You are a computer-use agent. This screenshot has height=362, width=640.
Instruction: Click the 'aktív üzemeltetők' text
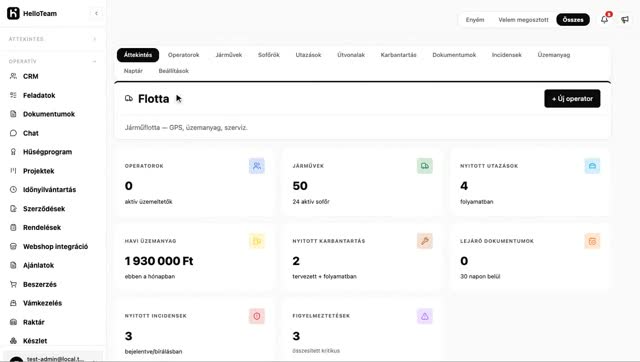coord(149,202)
